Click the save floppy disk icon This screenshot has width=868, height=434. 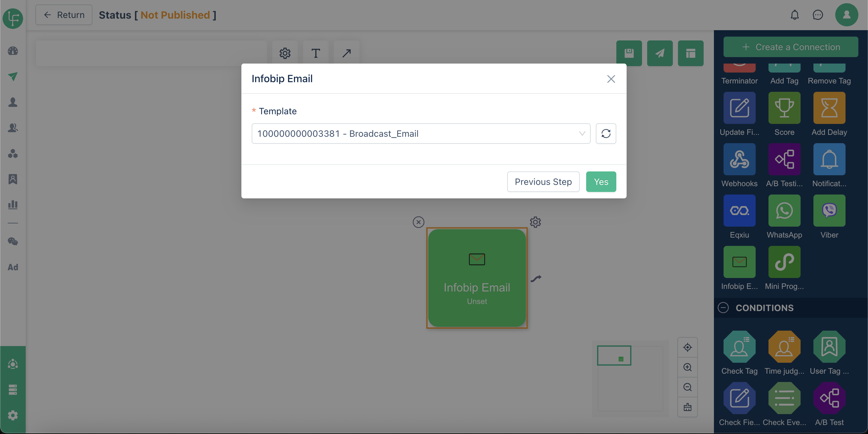pos(629,53)
